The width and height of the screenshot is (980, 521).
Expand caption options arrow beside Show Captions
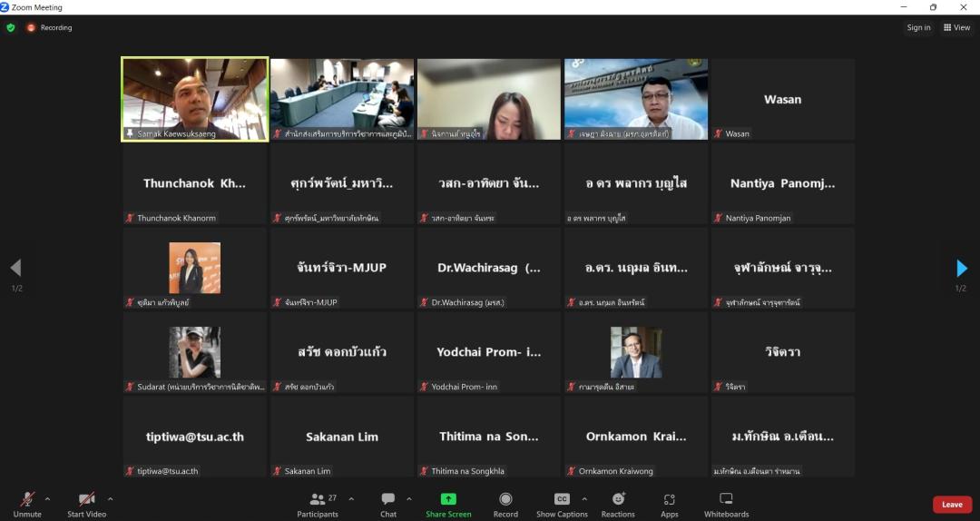click(x=583, y=498)
